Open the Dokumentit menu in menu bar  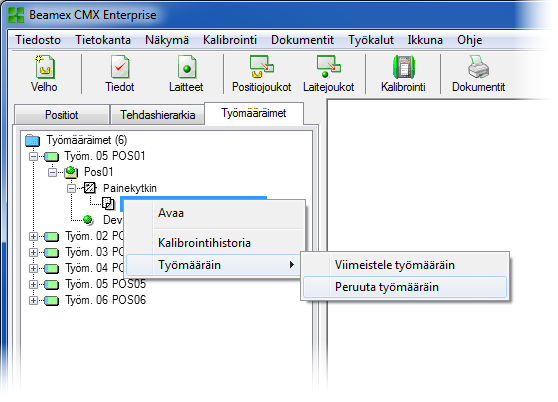[302, 40]
